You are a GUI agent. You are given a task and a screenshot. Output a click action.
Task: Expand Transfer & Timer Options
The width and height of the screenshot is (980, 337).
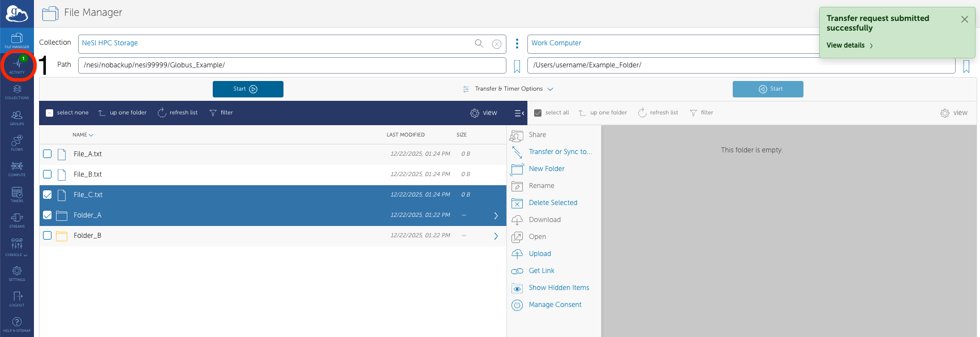508,89
